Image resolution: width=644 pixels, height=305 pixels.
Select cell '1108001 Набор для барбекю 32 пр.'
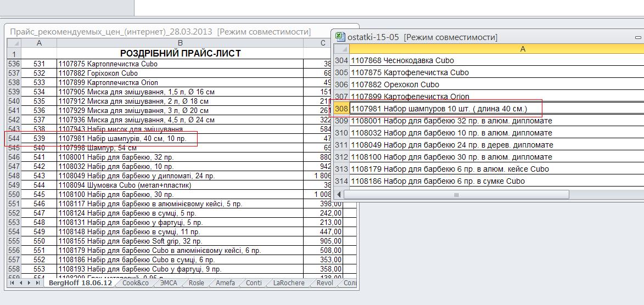(x=496, y=121)
